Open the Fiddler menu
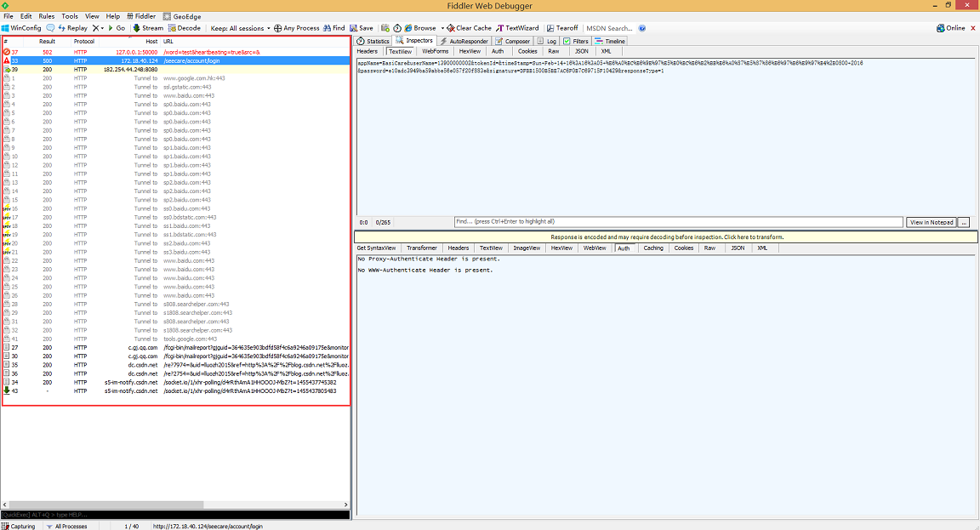 pyautogui.click(x=141, y=16)
